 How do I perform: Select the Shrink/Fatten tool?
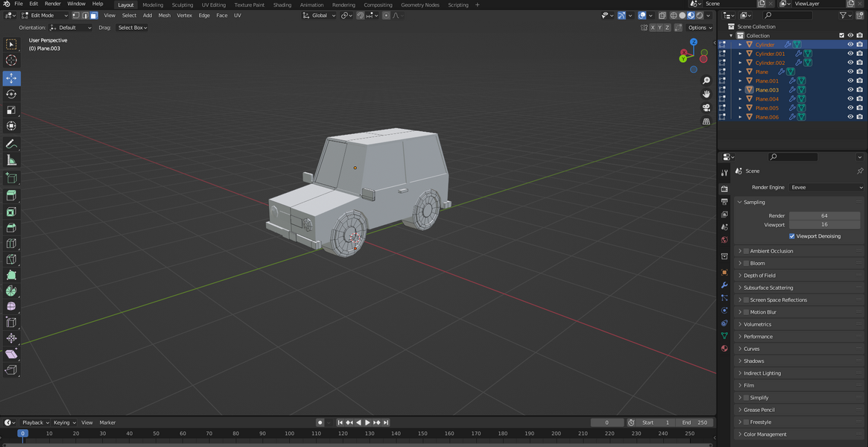point(11,338)
